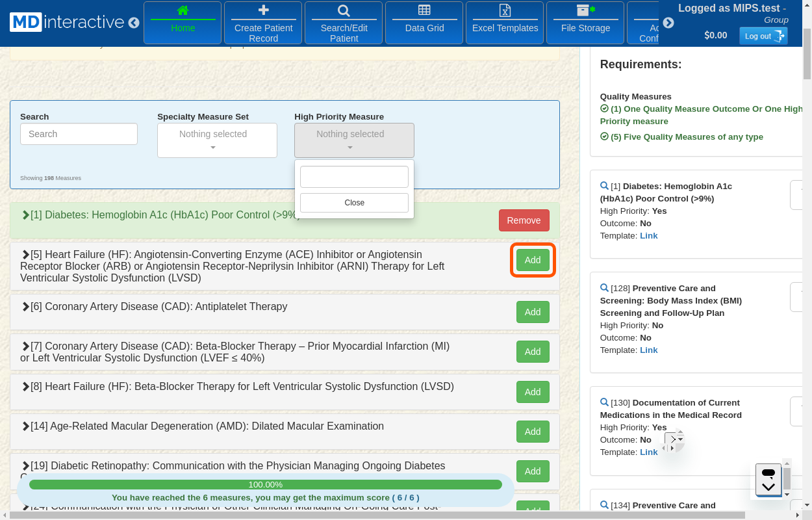Image resolution: width=812 pixels, height=520 pixels.
Task: Add measure [5] Heart Failure ACE Inhibitor
Action: (533, 260)
